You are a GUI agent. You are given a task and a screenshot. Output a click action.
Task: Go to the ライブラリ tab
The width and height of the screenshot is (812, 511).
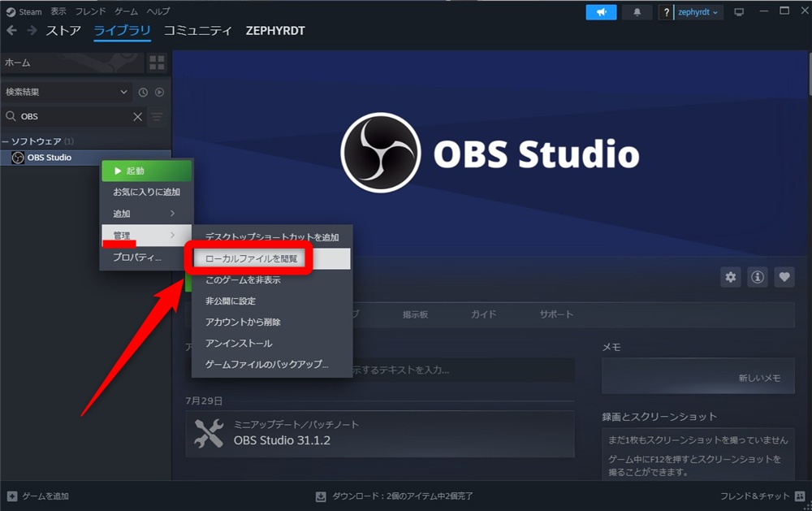(123, 31)
